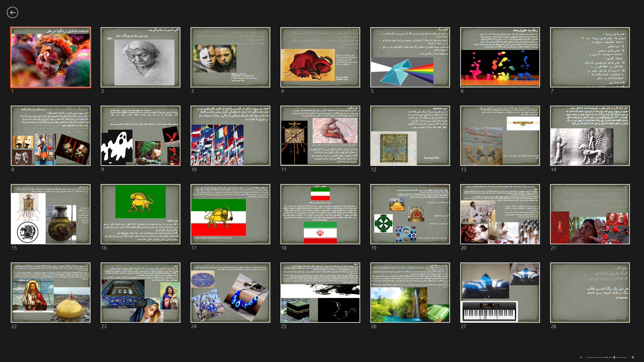Viewport: 644px width, 362px height.
Task: Click the zoom in plus icon
Action: pyautogui.click(x=633, y=357)
